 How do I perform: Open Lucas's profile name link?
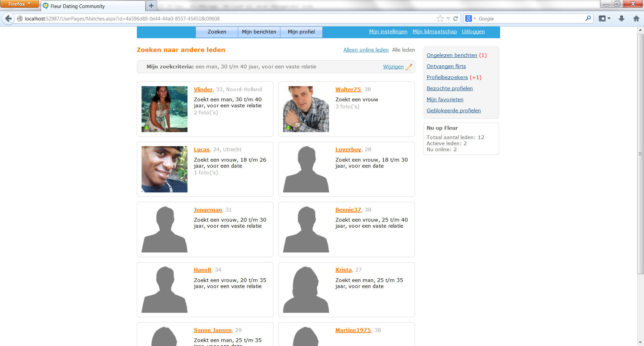[202, 150]
